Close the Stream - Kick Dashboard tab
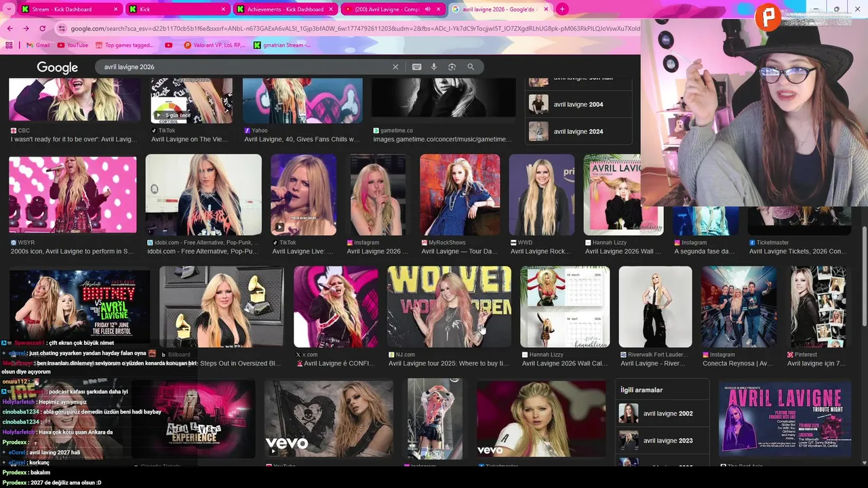This screenshot has width=868, height=488. [x=115, y=9]
